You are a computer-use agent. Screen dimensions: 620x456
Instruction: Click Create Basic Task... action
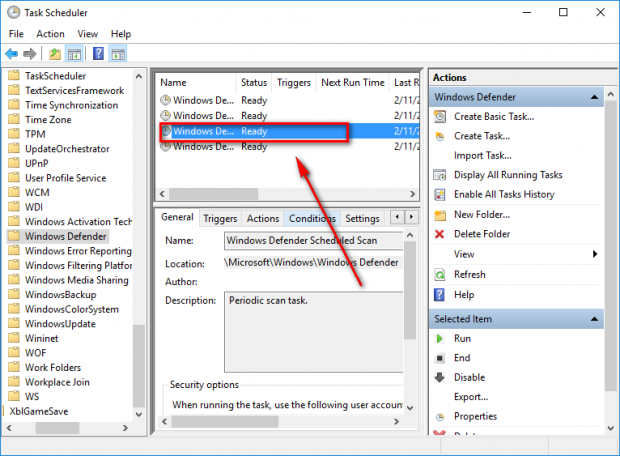(494, 117)
